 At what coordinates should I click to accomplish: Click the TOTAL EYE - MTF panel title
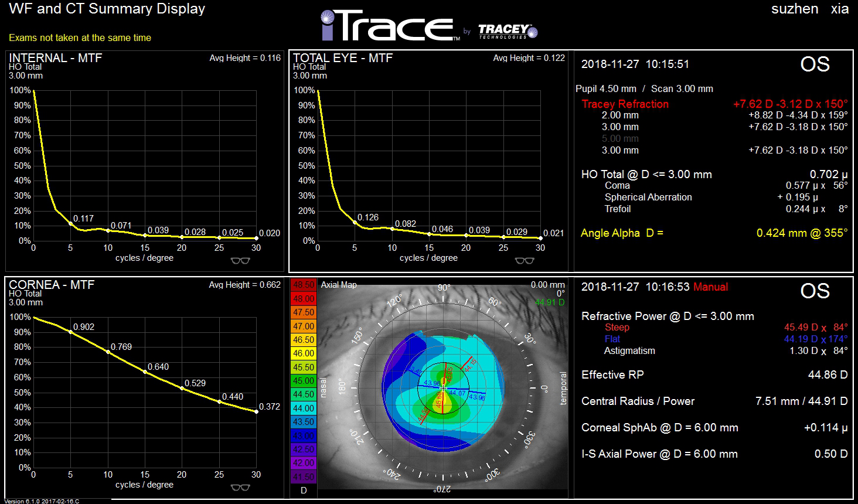pyautogui.click(x=343, y=58)
